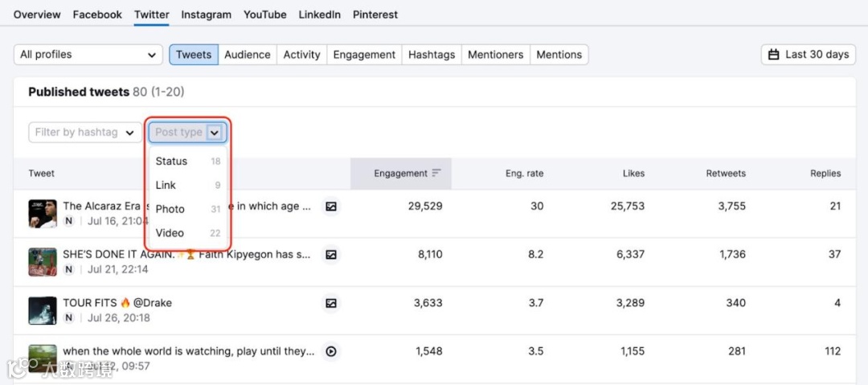This screenshot has height=385, width=868.
Task: Select Status in the post type list
Action: (x=171, y=162)
